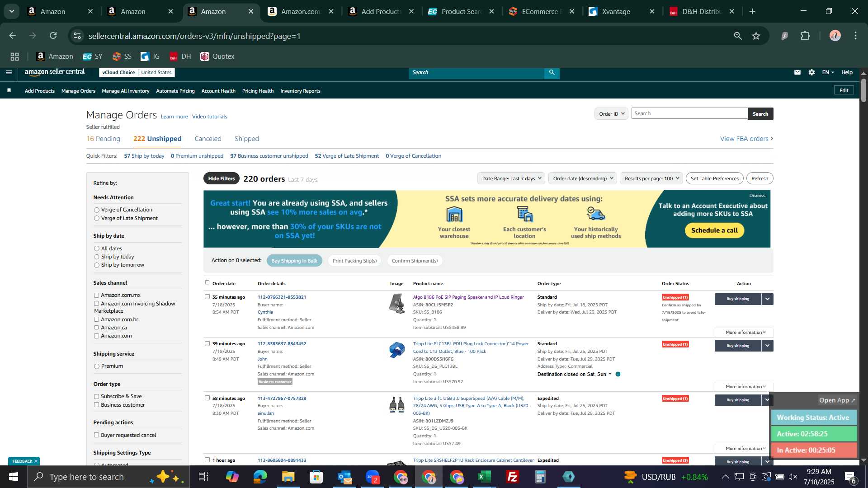Image resolution: width=868 pixels, height=488 pixels.
Task: Expand More information for Algo 8186 order
Action: pyautogui.click(x=744, y=333)
